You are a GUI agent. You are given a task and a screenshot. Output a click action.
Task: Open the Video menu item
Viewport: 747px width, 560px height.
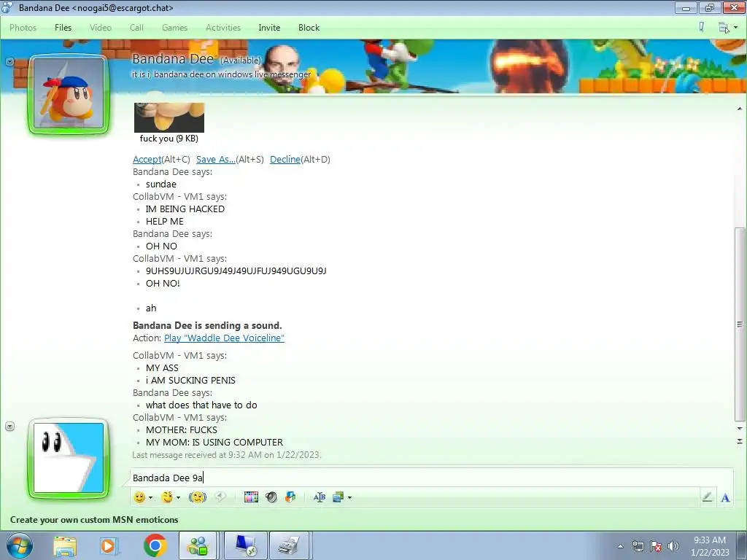point(101,28)
